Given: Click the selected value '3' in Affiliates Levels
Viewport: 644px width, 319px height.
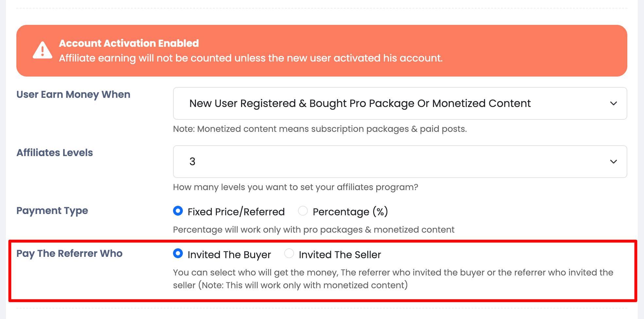Looking at the screenshot, I should pyautogui.click(x=192, y=162).
